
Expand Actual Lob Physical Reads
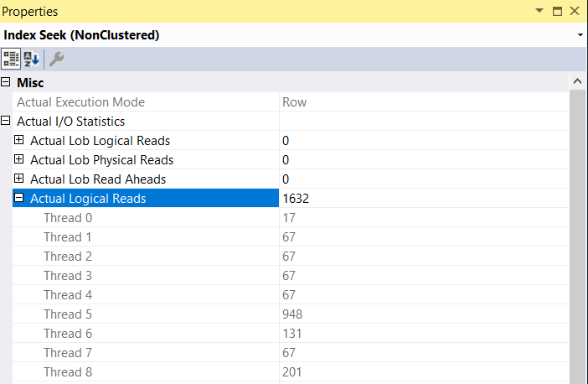(19, 160)
